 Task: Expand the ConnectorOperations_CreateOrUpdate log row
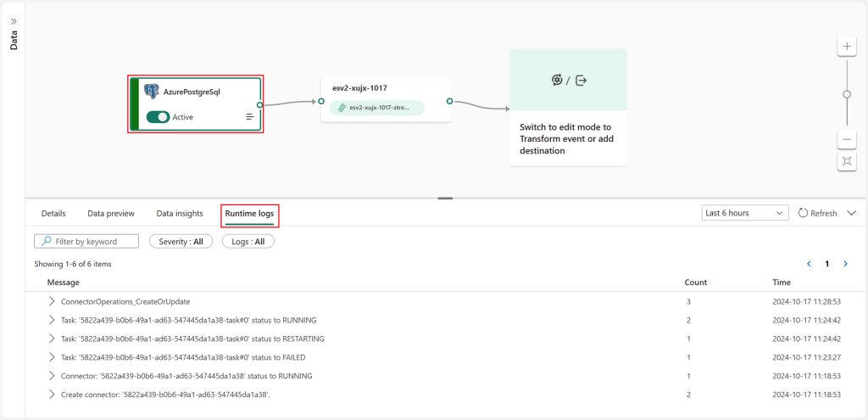52,301
